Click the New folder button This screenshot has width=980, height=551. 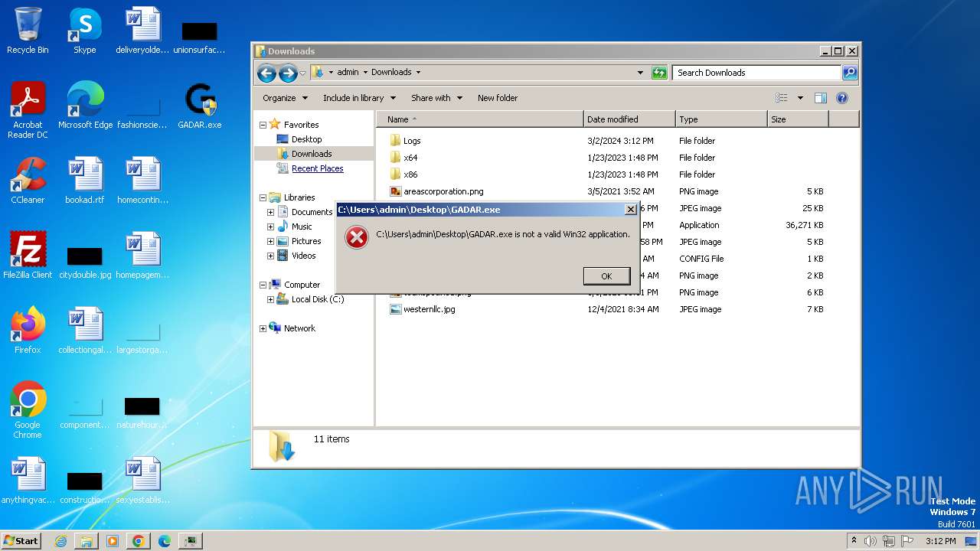point(498,98)
